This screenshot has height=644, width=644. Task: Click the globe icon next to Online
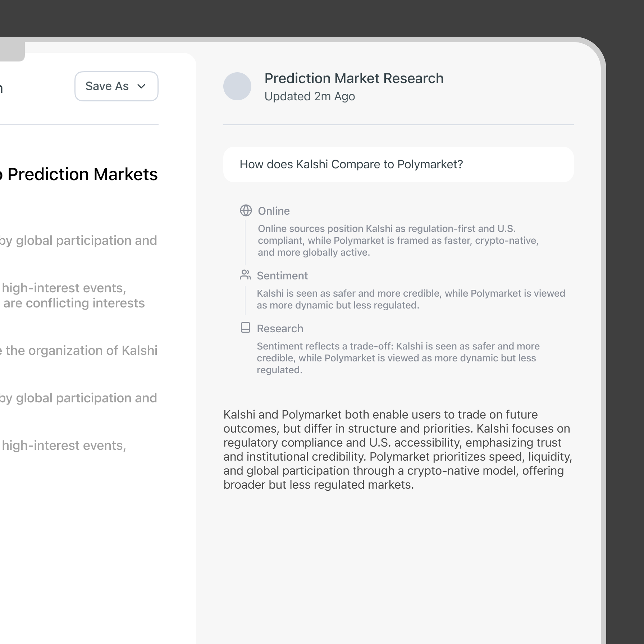point(246,210)
